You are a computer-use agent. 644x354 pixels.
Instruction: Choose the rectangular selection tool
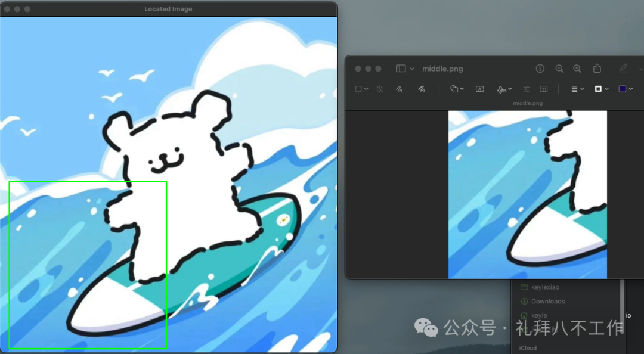358,89
